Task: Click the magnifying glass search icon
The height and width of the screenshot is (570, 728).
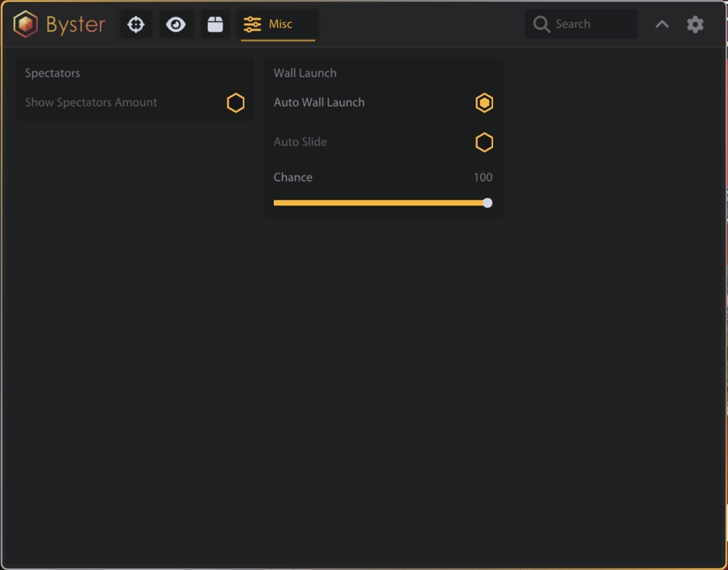Action: click(542, 24)
